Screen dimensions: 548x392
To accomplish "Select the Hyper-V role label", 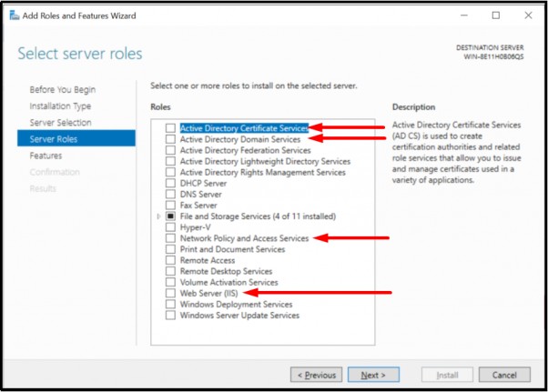I will click(x=196, y=227).
